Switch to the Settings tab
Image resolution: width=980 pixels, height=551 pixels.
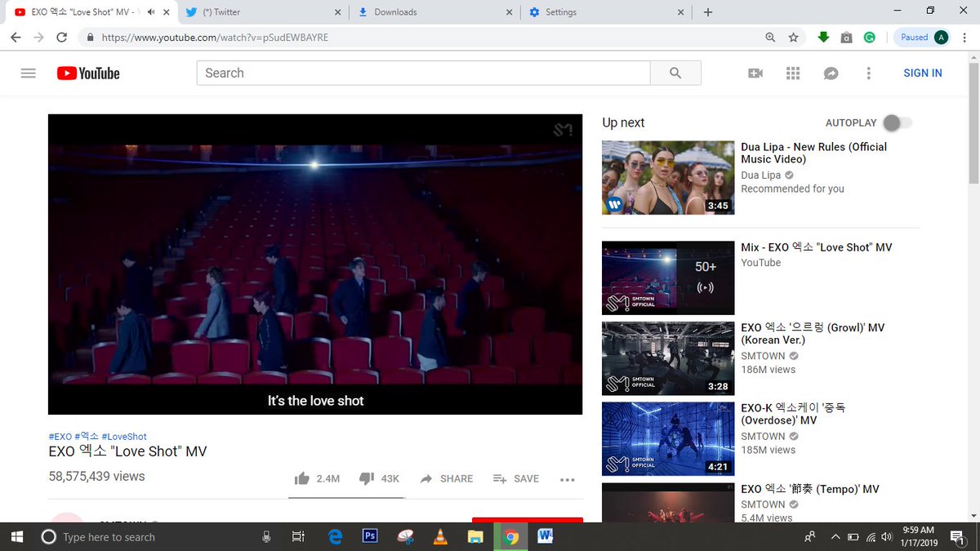click(x=605, y=12)
